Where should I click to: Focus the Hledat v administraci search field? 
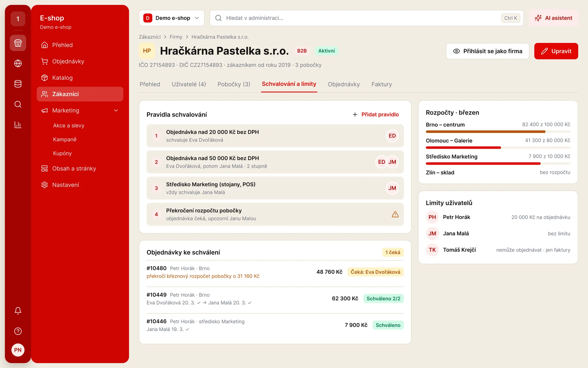point(366,18)
